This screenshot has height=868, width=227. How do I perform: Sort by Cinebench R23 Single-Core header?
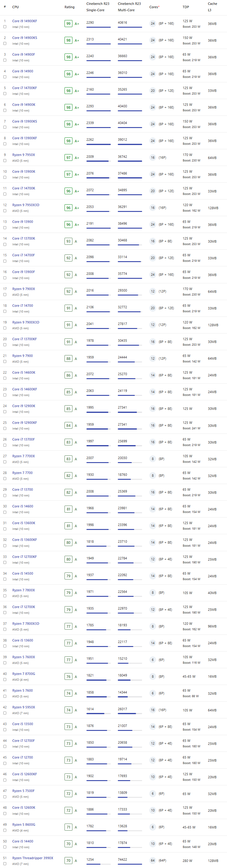tap(97, 7)
